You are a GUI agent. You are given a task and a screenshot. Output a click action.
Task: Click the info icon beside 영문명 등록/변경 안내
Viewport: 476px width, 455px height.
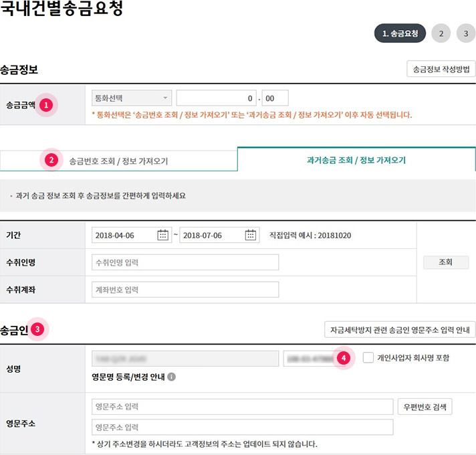pyautogui.click(x=172, y=377)
